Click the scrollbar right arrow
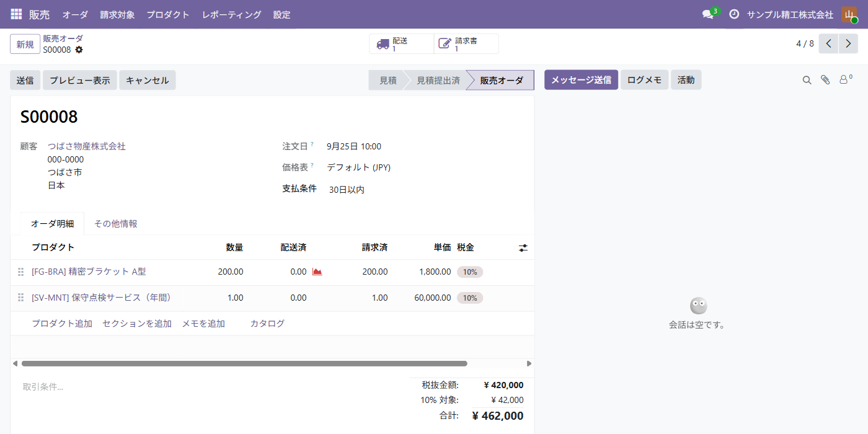Image resolution: width=868 pixels, height=434 pixels. pyautogui.click(x=529, y=363)
